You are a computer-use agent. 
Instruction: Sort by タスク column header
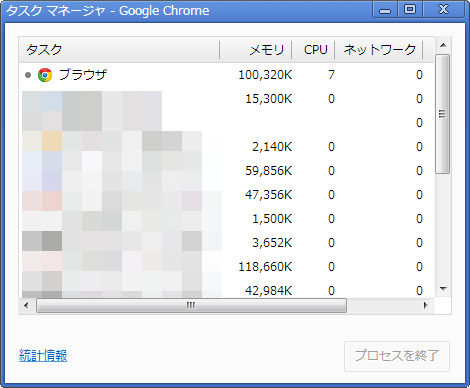click(x=119, y=50)
